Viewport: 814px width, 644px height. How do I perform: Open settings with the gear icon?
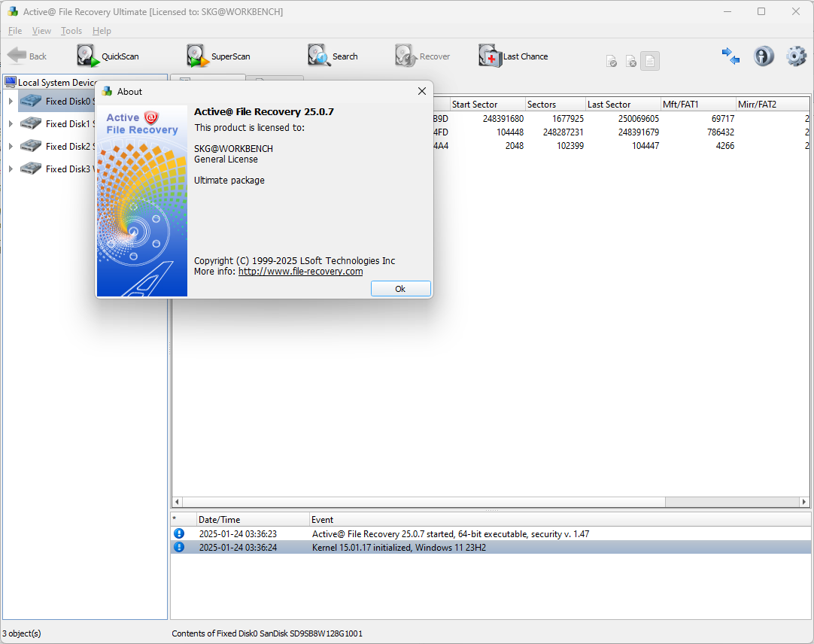pos(796,56)
